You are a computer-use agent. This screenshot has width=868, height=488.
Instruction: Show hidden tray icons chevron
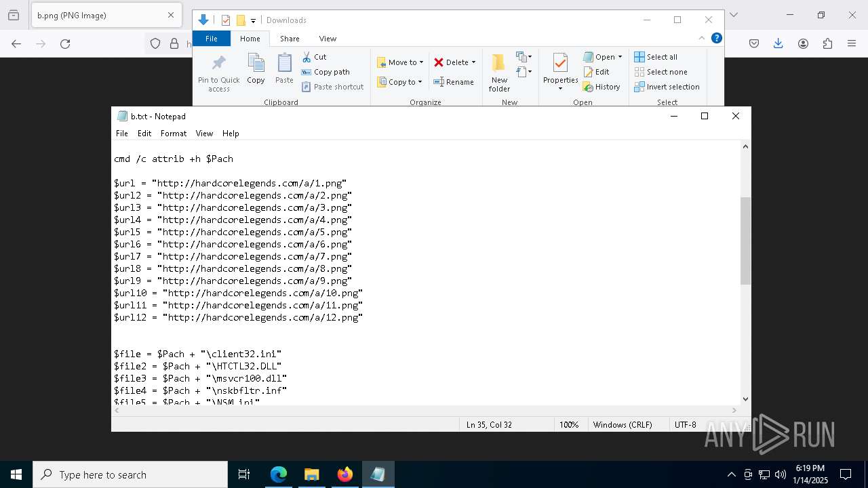pos(731,474)
